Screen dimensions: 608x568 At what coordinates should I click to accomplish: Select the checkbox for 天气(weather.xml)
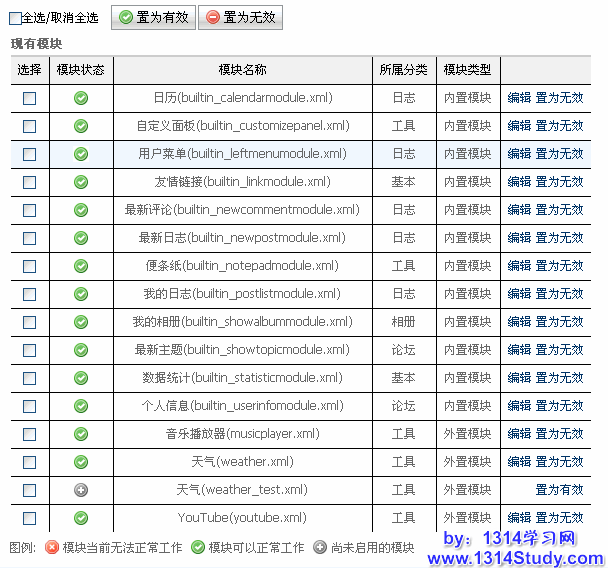29,462
